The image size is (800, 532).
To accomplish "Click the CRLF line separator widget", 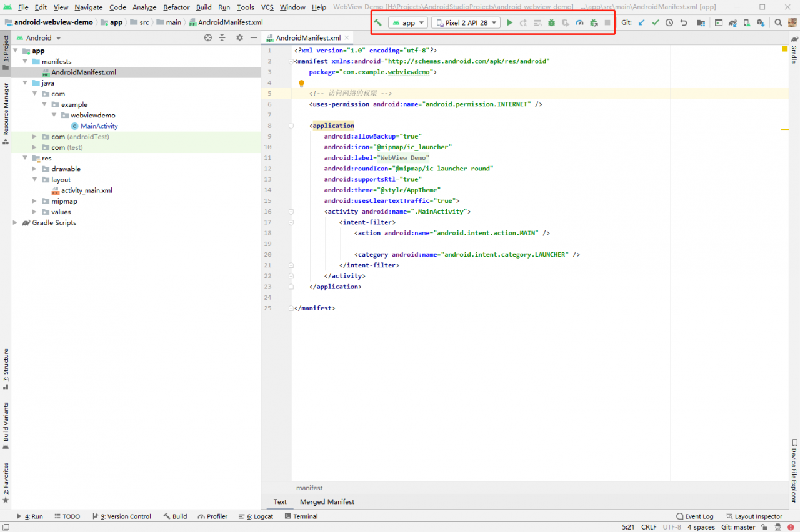I will tap(649, 527).
